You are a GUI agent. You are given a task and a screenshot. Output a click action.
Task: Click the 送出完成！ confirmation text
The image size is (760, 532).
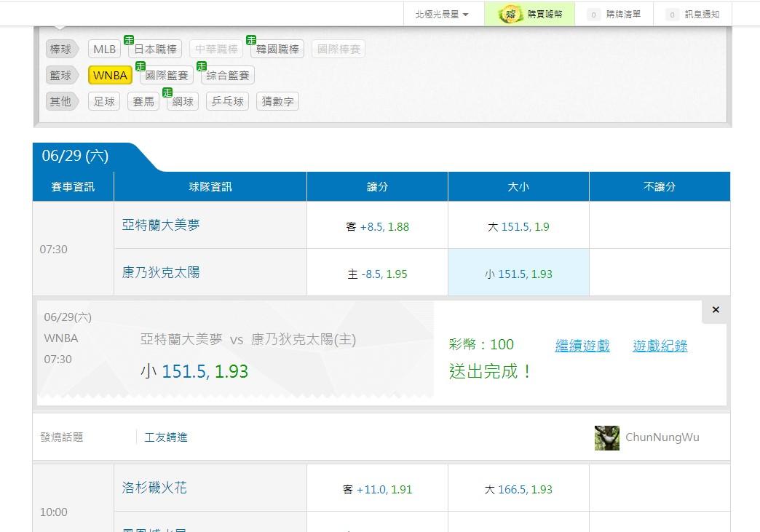click(x=491, y=372)
